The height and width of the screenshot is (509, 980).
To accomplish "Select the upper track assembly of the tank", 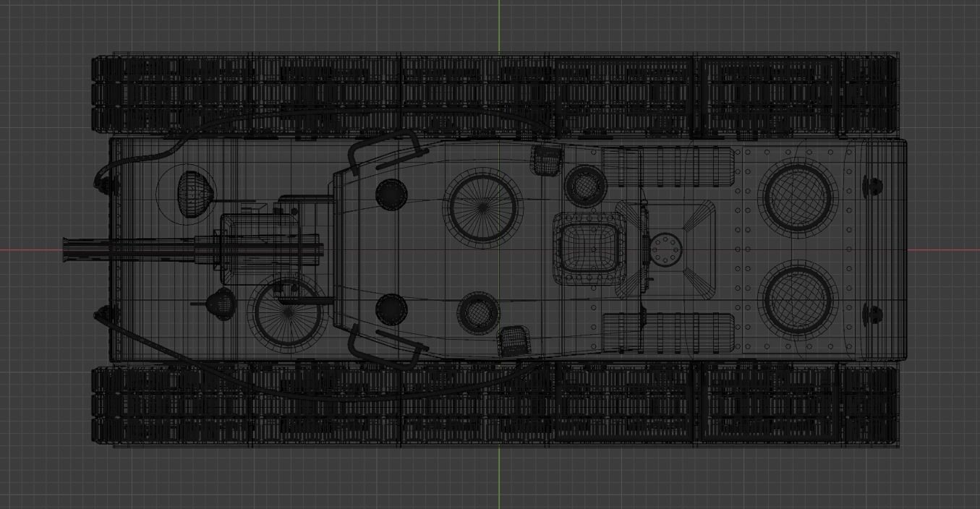I will tap(495, 93).
